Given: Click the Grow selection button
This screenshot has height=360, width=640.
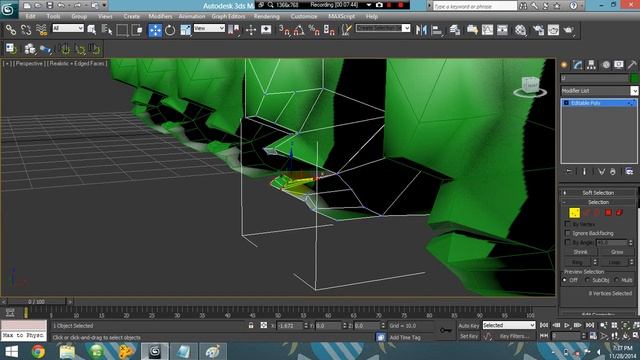Looking at the screenshot, I should [617, 252].
